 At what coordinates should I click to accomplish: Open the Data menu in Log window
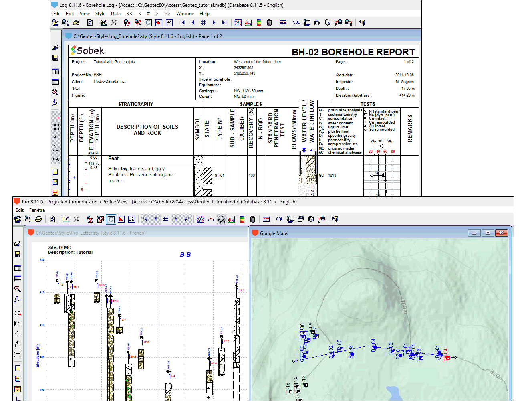116,14
